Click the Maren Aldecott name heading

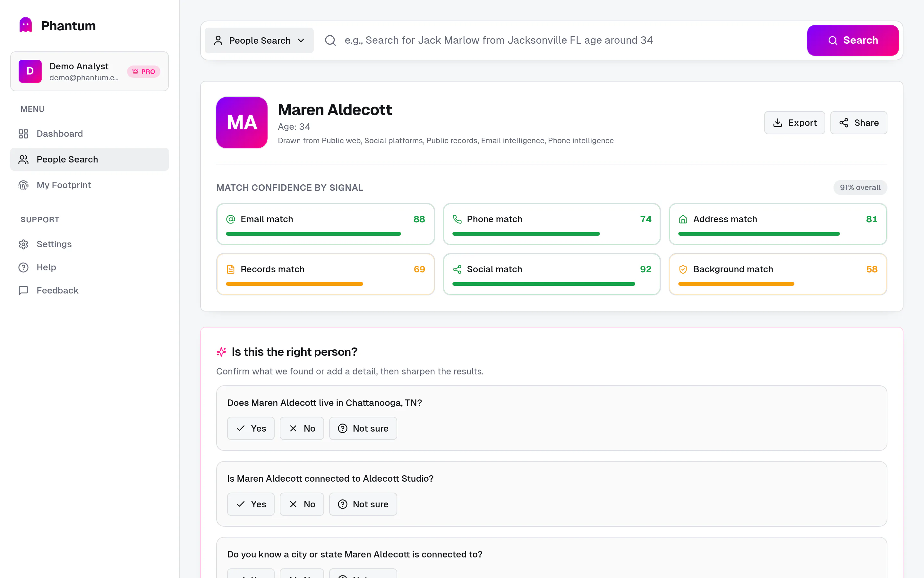[x=335, y=110]
